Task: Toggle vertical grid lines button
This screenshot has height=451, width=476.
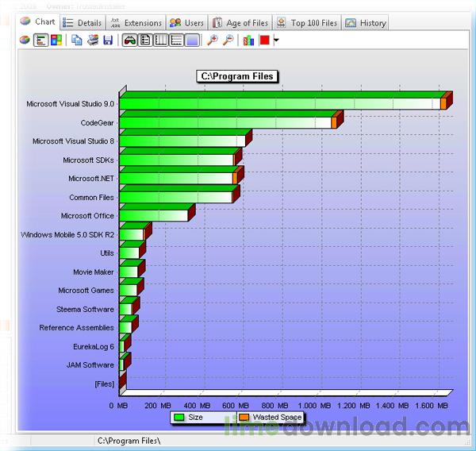Action: 161,40
